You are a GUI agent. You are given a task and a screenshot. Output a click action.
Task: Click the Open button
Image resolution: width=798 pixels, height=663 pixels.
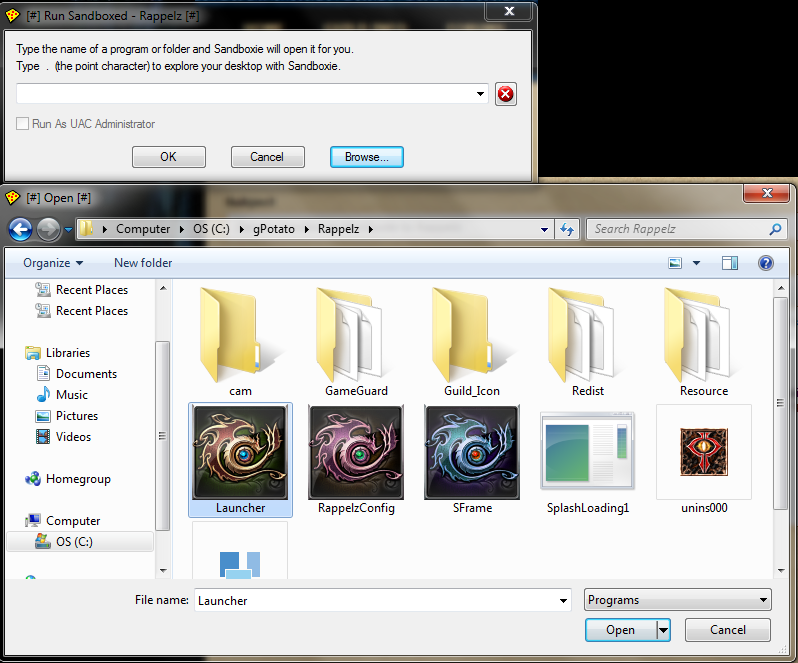[x=620, y=630]
